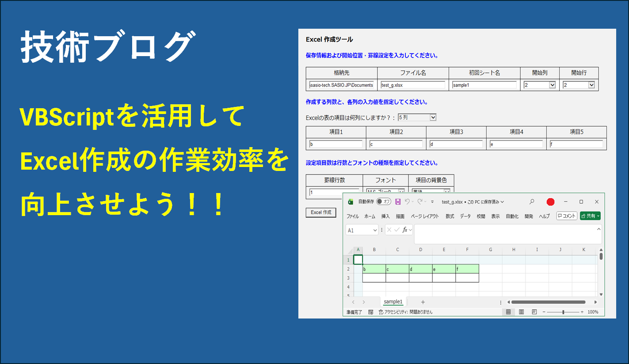Add a new sheet with plus icon
This screenshot has height=364, width=629.
coord(423,302)
